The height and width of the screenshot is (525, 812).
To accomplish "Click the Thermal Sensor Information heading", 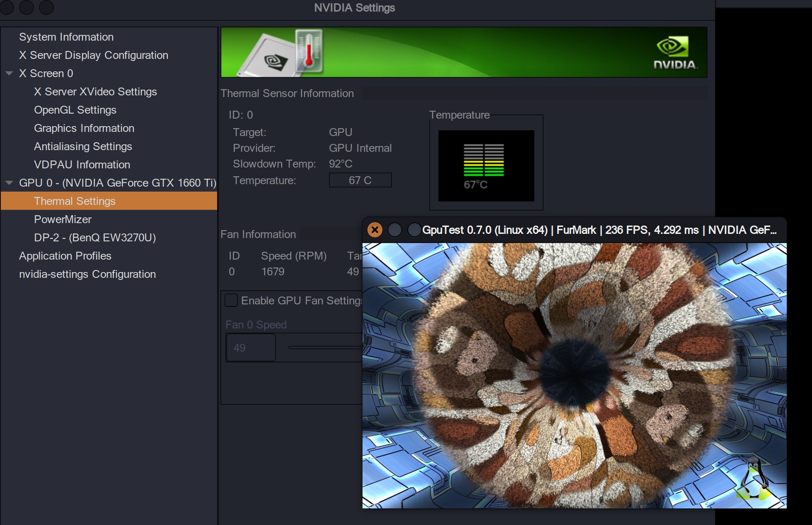I will [x=287, y=93].
